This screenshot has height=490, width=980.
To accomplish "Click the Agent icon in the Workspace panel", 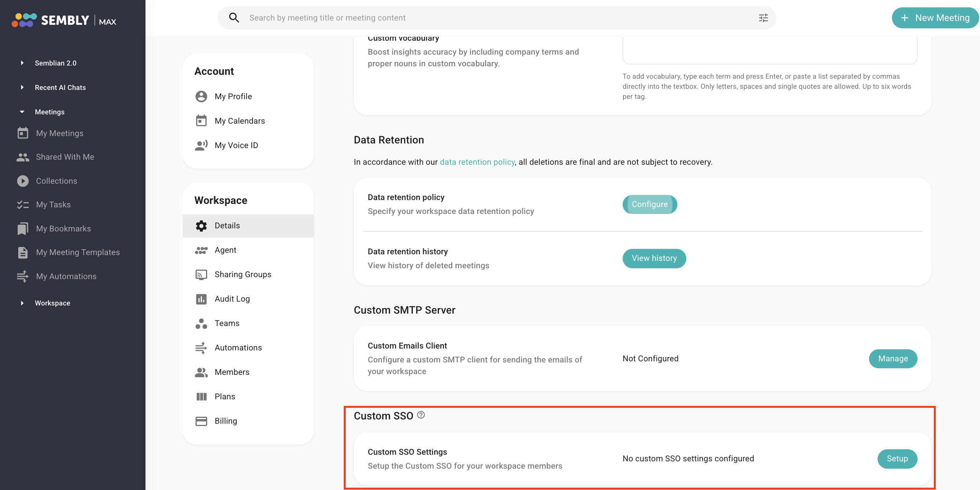I will pos(201,250).
